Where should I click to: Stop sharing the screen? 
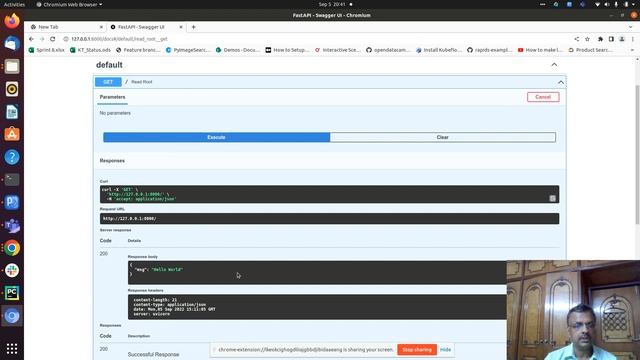coord(417,350)
